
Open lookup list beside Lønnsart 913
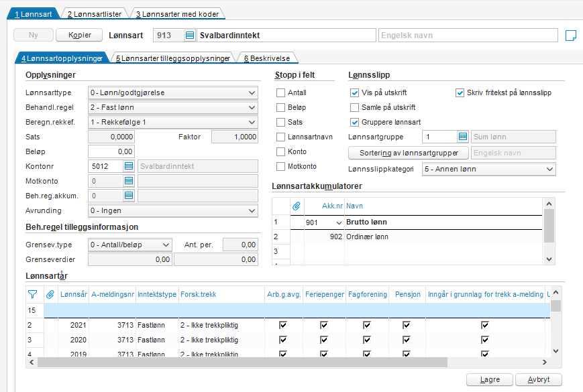190,36
